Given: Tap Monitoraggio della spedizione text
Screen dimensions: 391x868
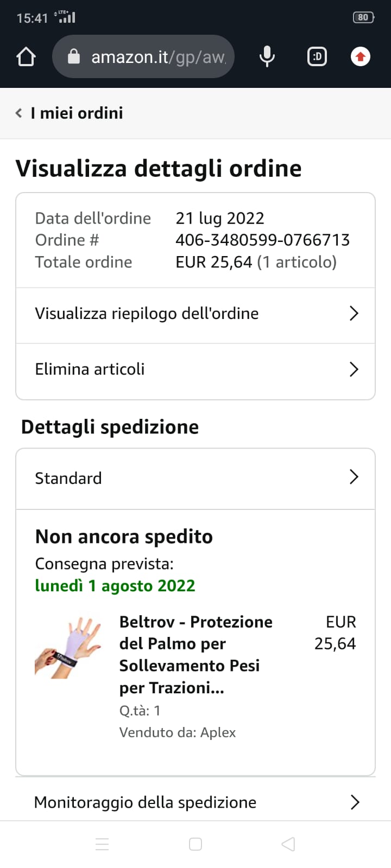Looking at the screenshot, I should (x=145, y=802).
